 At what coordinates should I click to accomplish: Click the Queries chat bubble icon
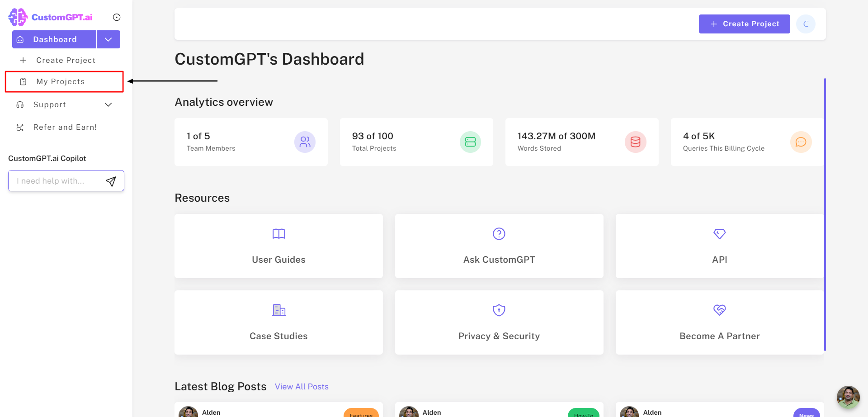coord(801,142)
